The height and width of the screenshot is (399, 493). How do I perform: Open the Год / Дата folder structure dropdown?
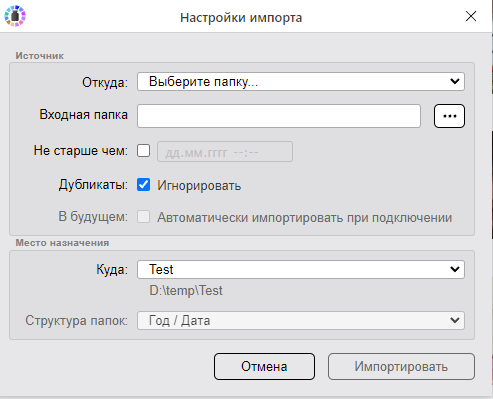[x=301, y=321]
